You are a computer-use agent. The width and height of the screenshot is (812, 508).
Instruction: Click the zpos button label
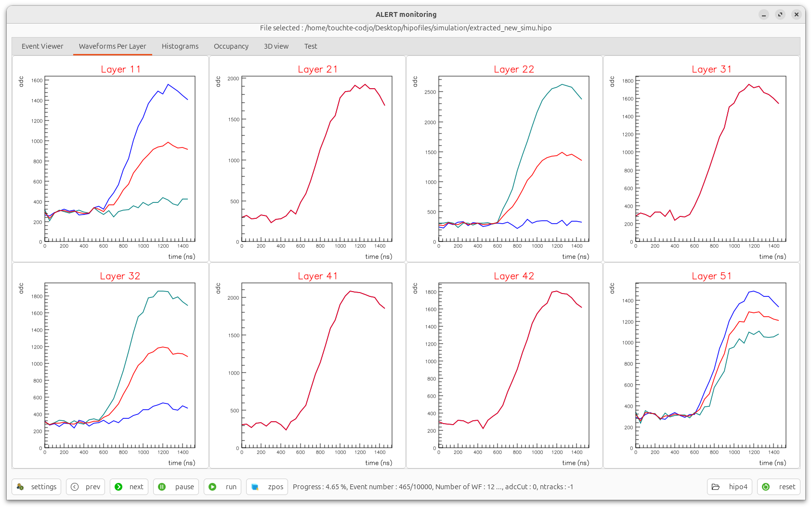pyautogui.click(x=275, y=487)
